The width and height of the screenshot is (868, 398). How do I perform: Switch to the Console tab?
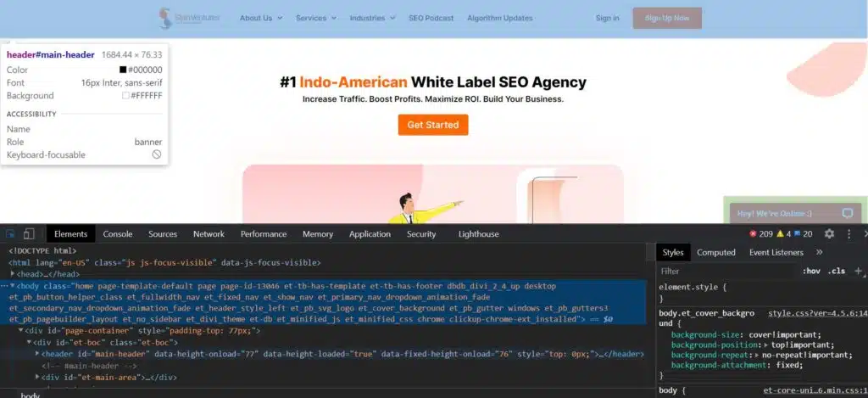click(117, 234)
